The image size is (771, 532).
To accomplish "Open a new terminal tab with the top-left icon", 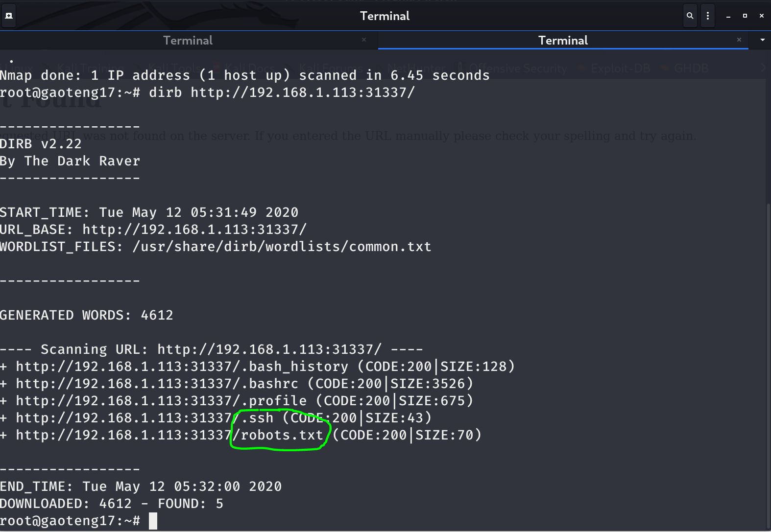I will pyautogui.click(x=9, y=16).
